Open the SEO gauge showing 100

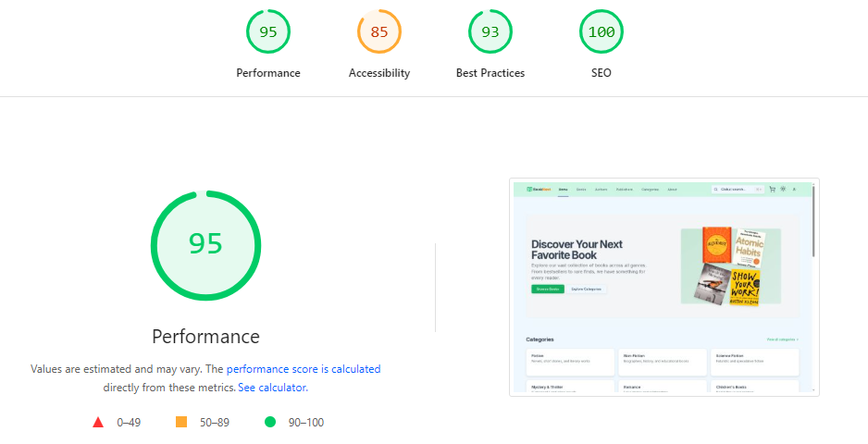601,32
